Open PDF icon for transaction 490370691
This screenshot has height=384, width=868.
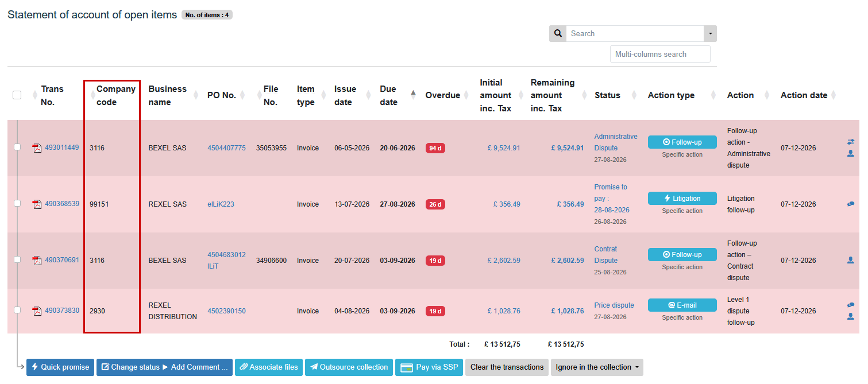coord(37,261)
